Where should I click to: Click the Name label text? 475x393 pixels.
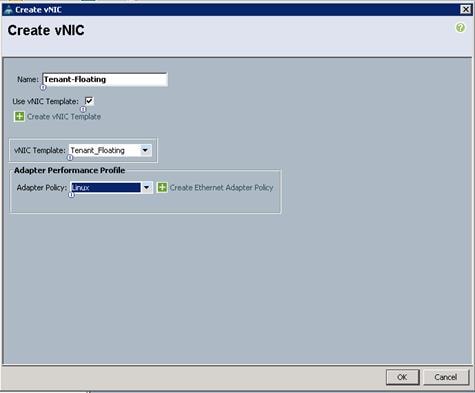click(28, 79)
